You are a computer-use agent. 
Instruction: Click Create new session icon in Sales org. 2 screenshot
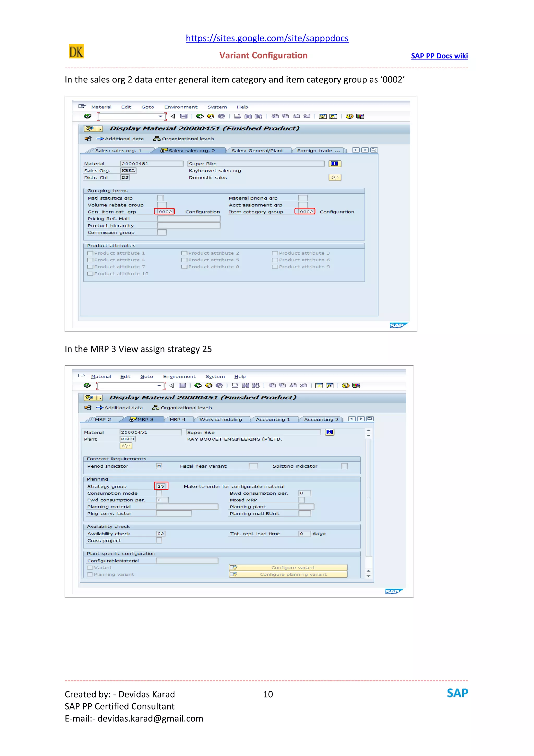(x=323, y=116)
